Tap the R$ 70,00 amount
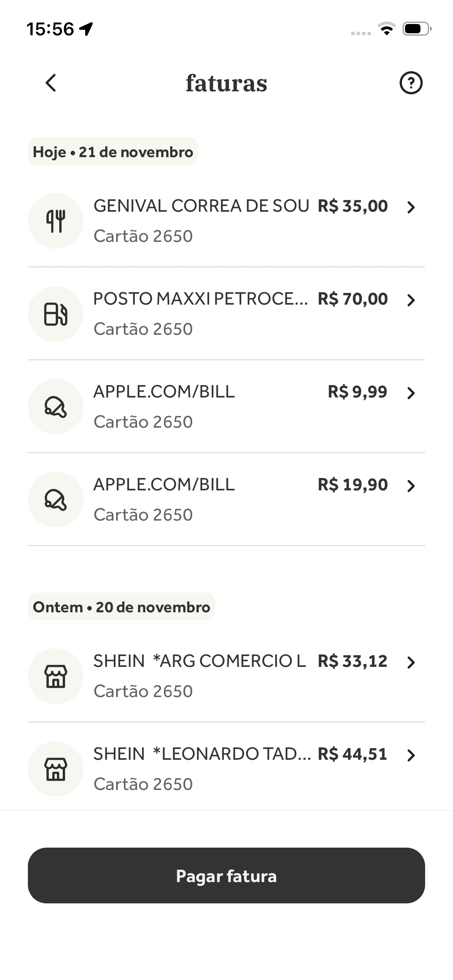This screenshot has height=980, width=453. [352, 299]
